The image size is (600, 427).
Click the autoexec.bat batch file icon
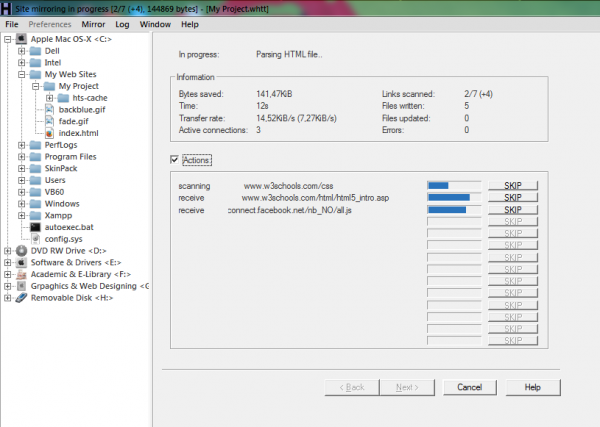[x=36, y=227]
